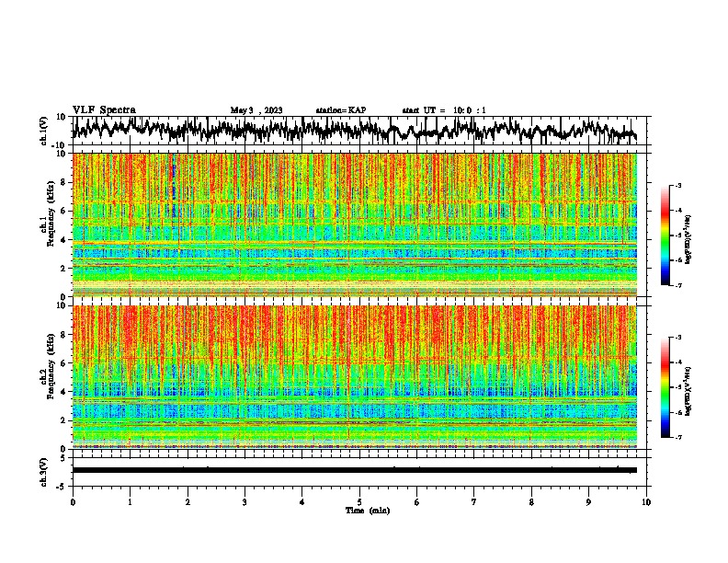
Task: Click the ch.1 'Frequency (kHz)' axis label
Action: (51, 213)
